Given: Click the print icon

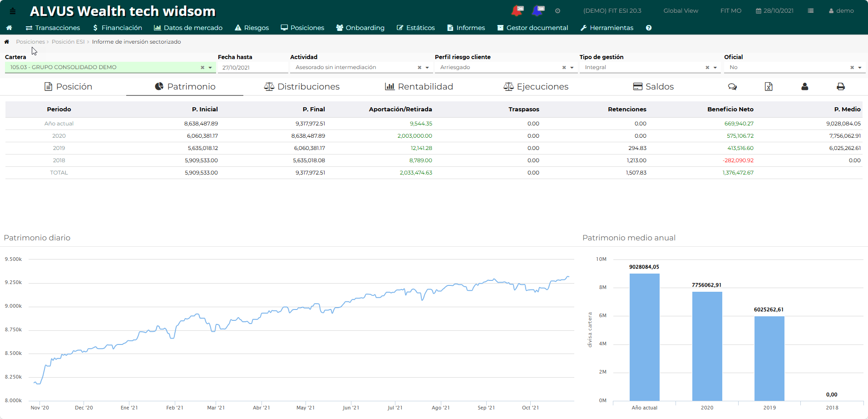Looking at the screenshot, I should (x=840, y=86).
